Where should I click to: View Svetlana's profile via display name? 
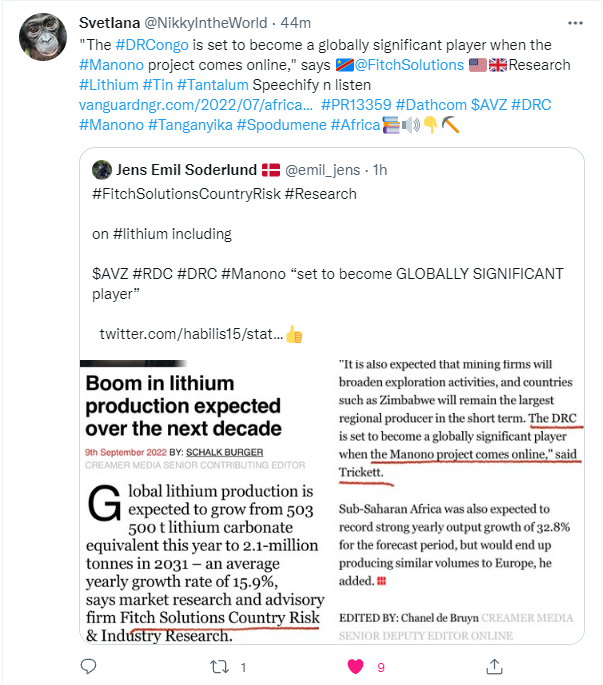click(109, 23)
